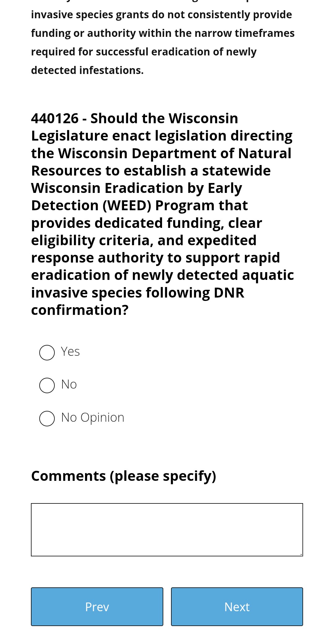Screen dimensions: 334x644
Task: Click the No Opinion label text
Action: pos(93,418)
